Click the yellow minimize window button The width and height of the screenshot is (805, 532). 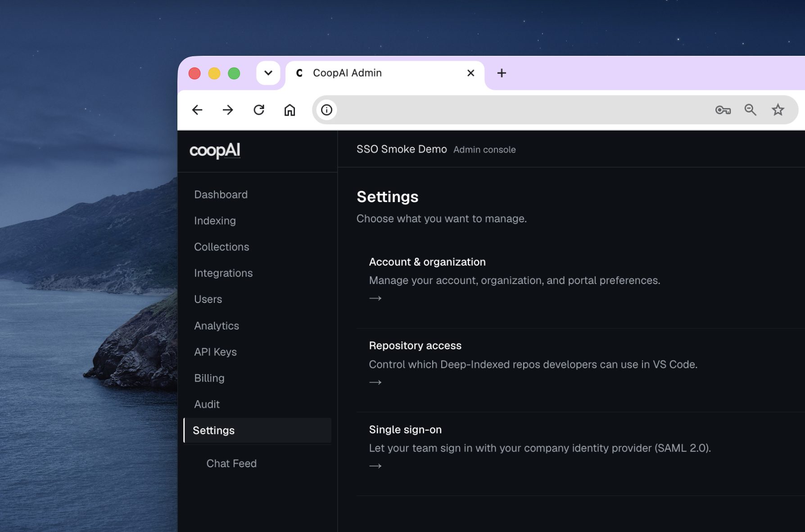coord(214,73)
